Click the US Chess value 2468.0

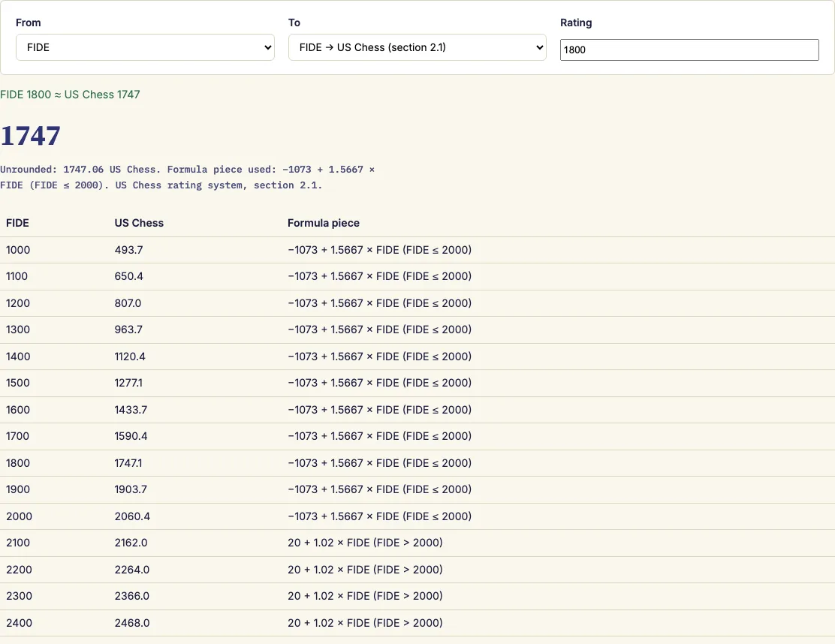[132, 623]
